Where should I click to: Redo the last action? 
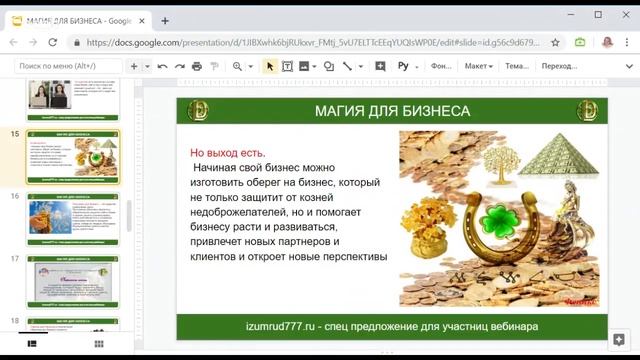point(180,66)
